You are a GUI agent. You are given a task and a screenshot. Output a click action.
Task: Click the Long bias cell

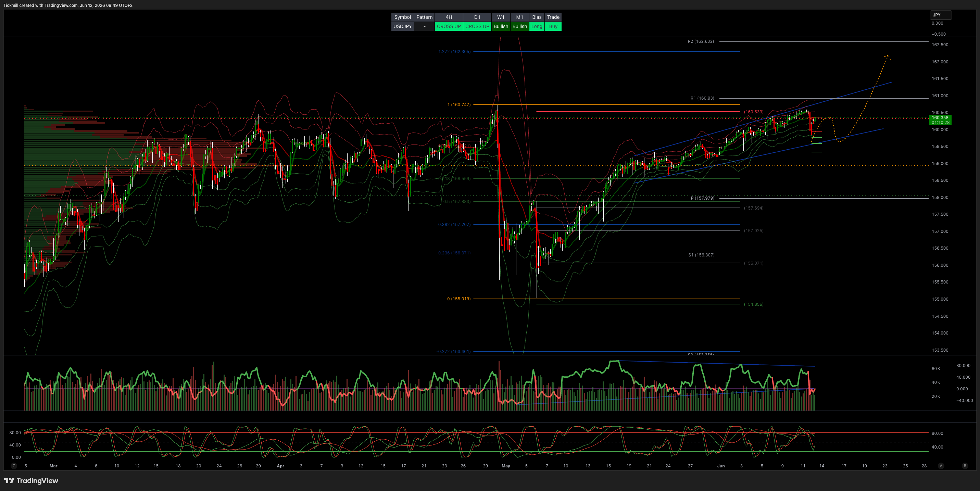[537, 26]
